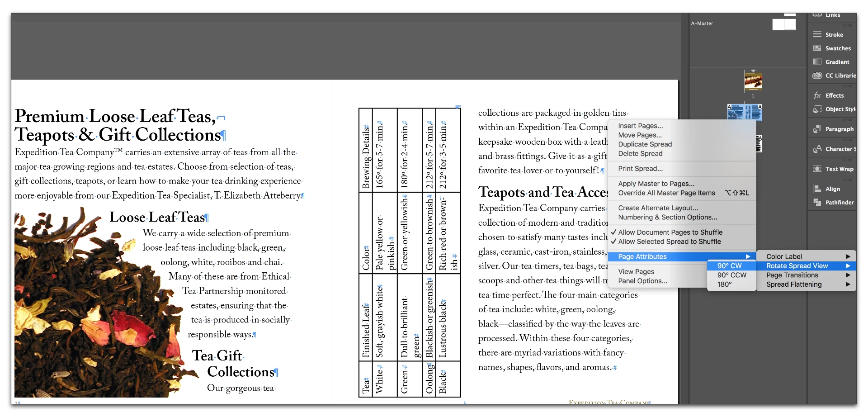Open the Page Attributes submenu
Viewport: 868px width, 417px height.
tap(682, 256)
